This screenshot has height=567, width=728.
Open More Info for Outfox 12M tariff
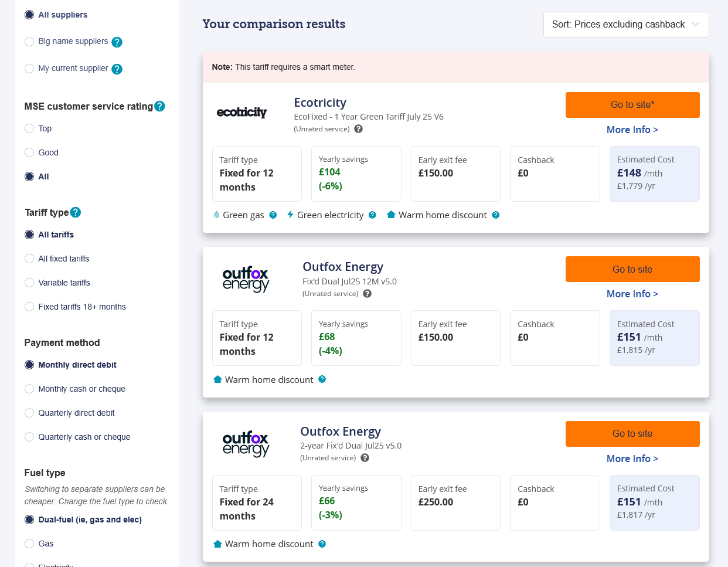632,294
